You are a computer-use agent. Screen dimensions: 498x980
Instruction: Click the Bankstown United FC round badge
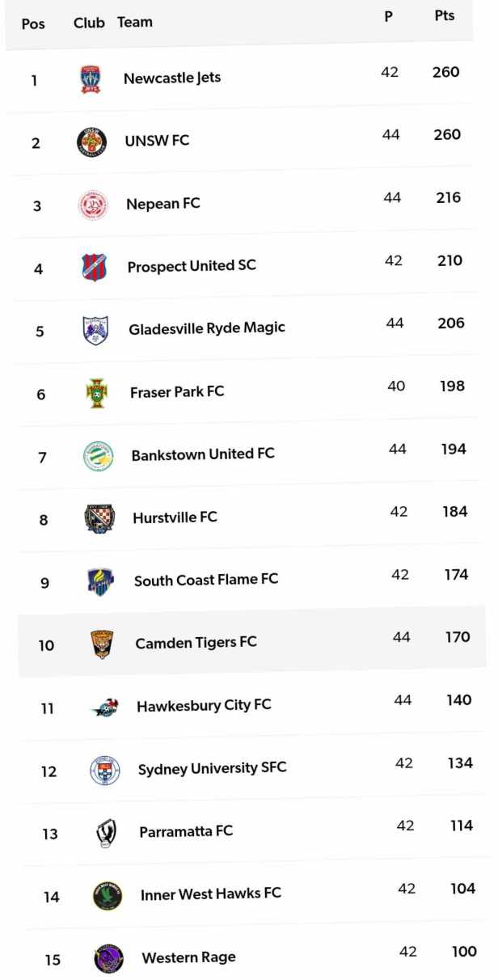pyautogui.click(x=99, y=457)
